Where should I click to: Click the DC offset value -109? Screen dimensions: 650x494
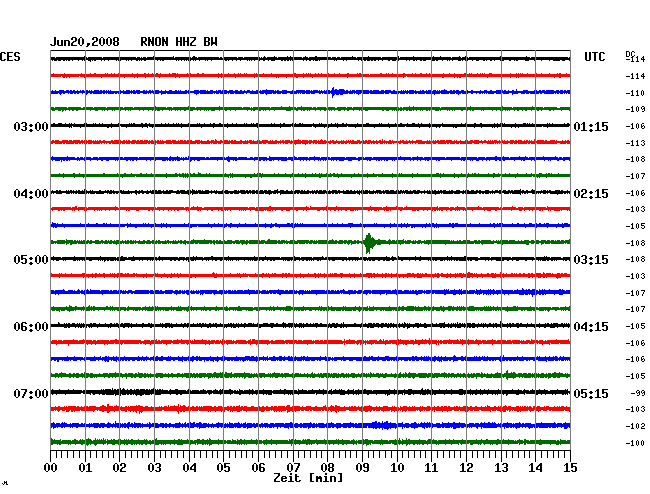(635, 109)
